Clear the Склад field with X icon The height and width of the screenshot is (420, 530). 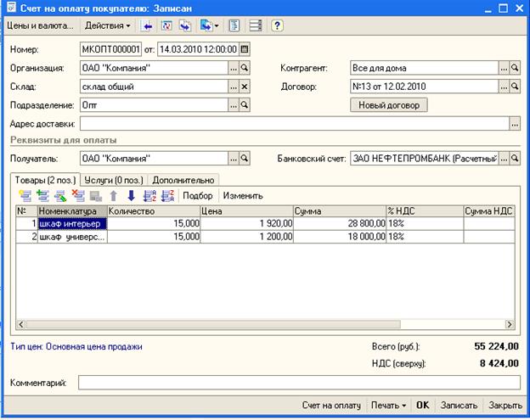pyautogui.click(x=245, y=87)
